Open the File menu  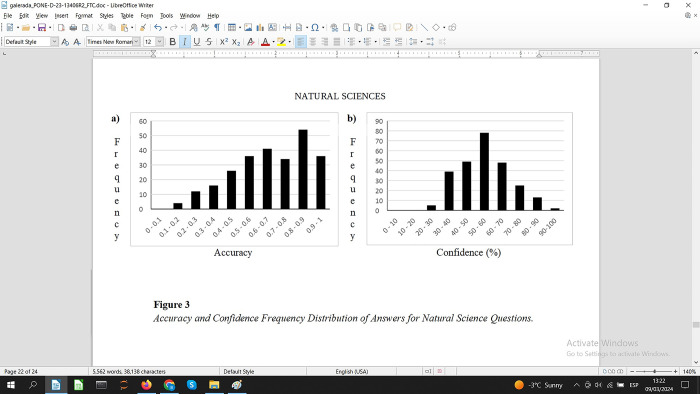click(8, 16)
